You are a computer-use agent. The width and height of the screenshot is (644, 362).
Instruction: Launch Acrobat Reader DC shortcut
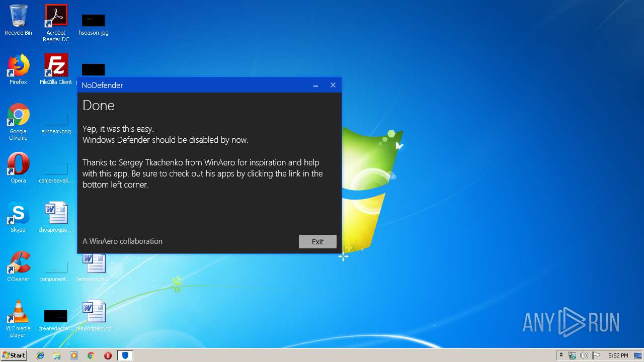coord(56,23)
